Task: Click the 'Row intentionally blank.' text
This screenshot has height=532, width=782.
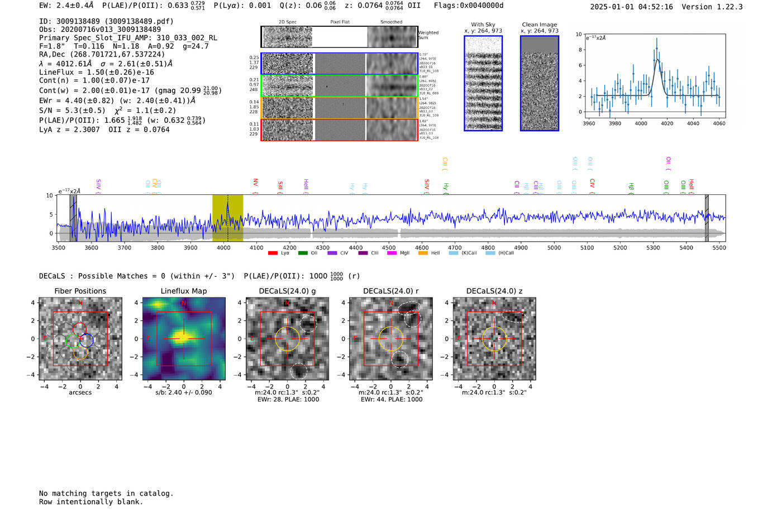Action: click(x=91, y=502)
